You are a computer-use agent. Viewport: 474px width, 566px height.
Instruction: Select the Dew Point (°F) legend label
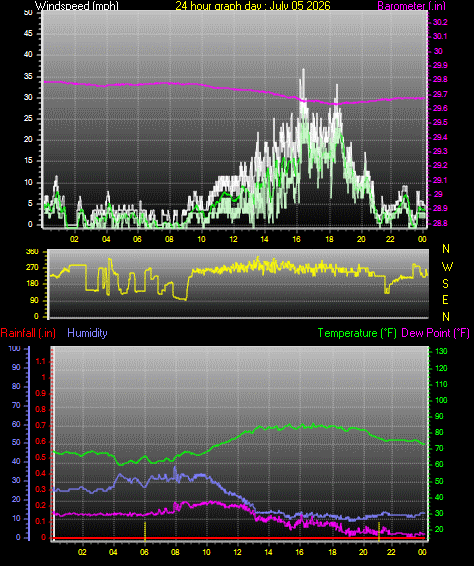[x=435, y=333]
